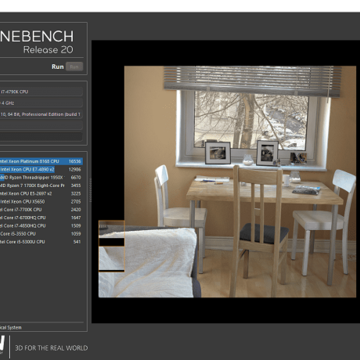Image resolution: width=360 pixels, height=360 pixels.
Task: Select the Core i7-6700HQ CPU row
Action: 41,218
